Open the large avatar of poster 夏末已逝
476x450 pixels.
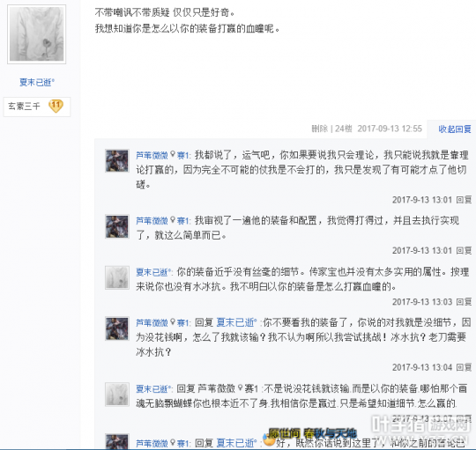pos(36,34)
